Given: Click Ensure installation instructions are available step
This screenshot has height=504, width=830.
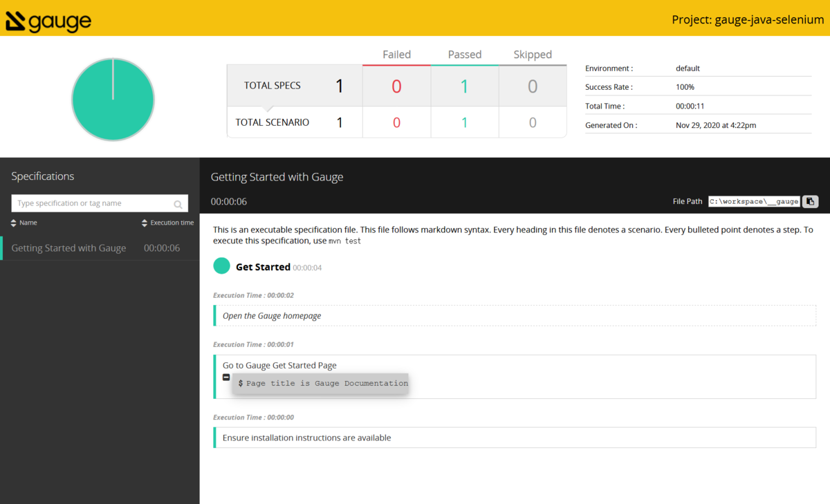Looking at the screenshot, I should coord(515,438).
